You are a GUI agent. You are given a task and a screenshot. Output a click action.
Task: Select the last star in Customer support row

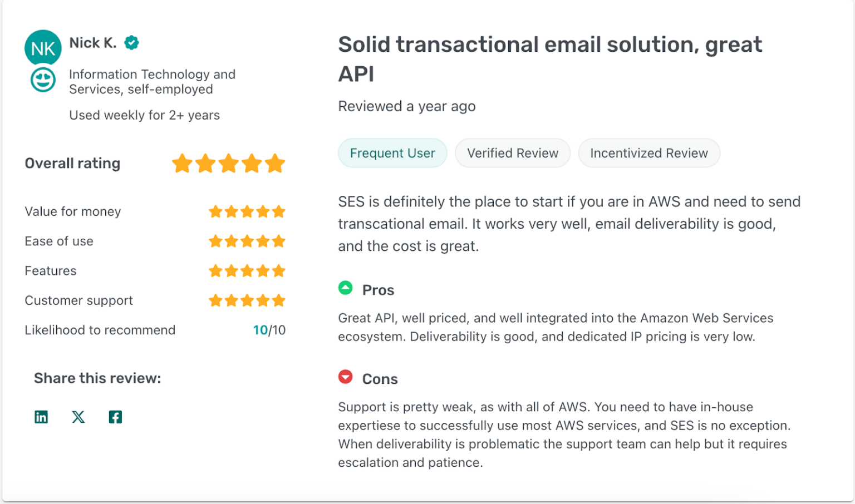(279, 300)
